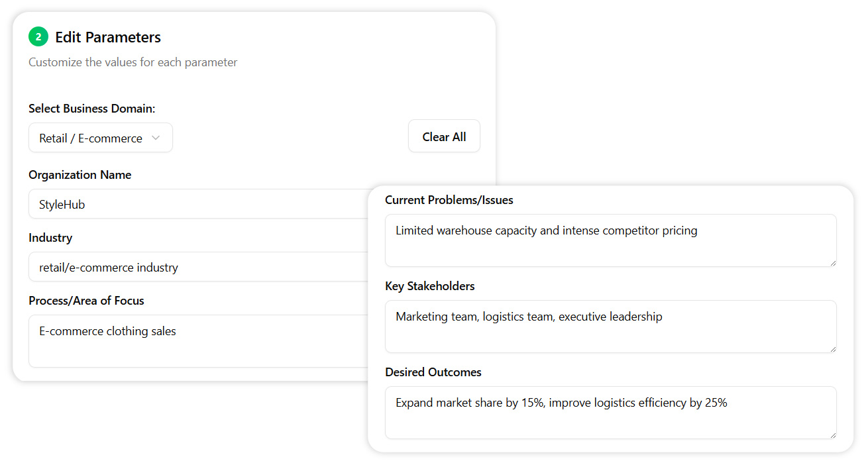868x463 pixels.
Task: Focus the Key Stakeholders text area
Action: 610,326
